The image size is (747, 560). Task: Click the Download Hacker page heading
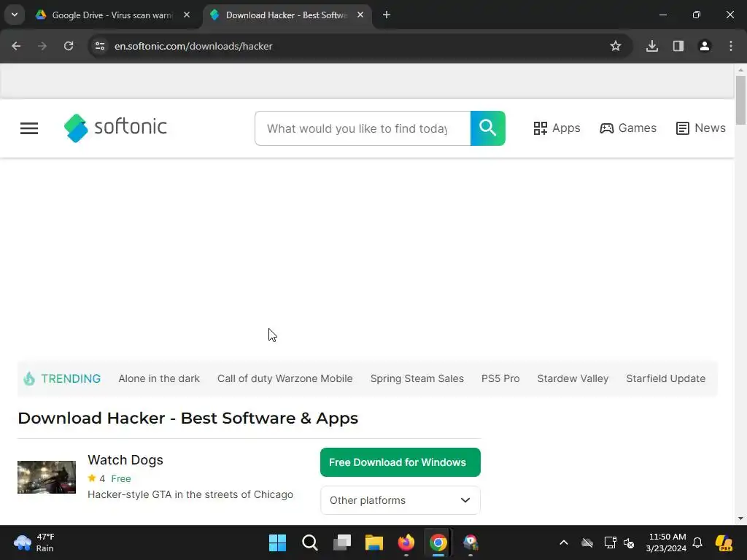point(187,418)
